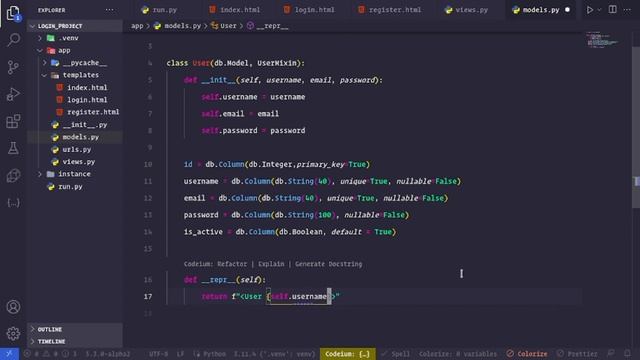
Task: Click the Generate Docstring code lens
Action: 329,264
